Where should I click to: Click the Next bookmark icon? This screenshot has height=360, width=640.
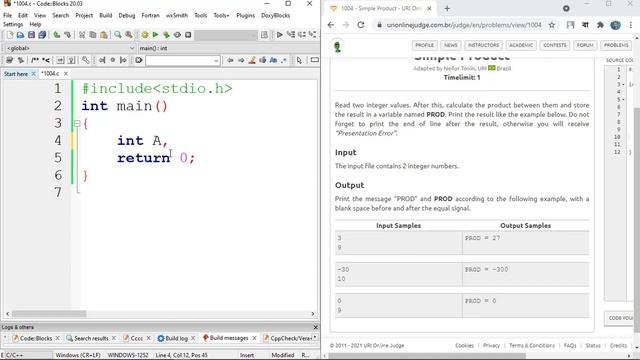123,60
